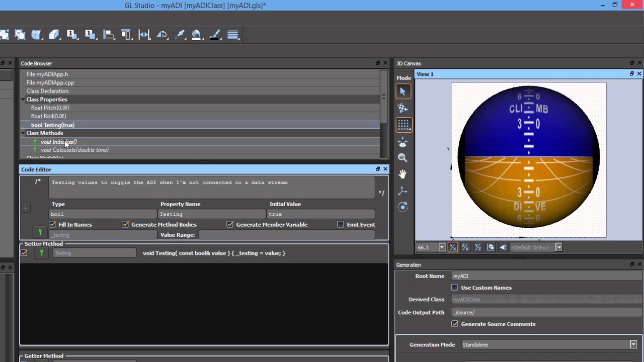This screenshot has width=644, height=362.
Task: Click the green icon beside void Calculate
Action: [35, 150]
